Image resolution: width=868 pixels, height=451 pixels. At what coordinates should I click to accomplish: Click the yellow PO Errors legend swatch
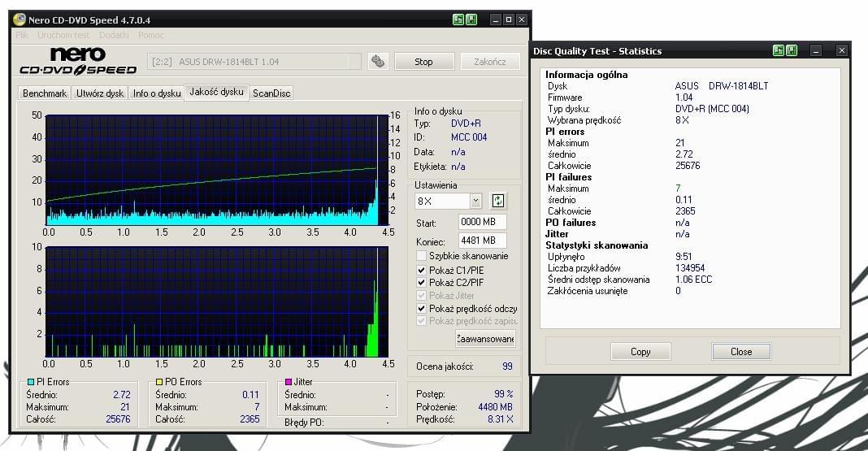point(158,382)
